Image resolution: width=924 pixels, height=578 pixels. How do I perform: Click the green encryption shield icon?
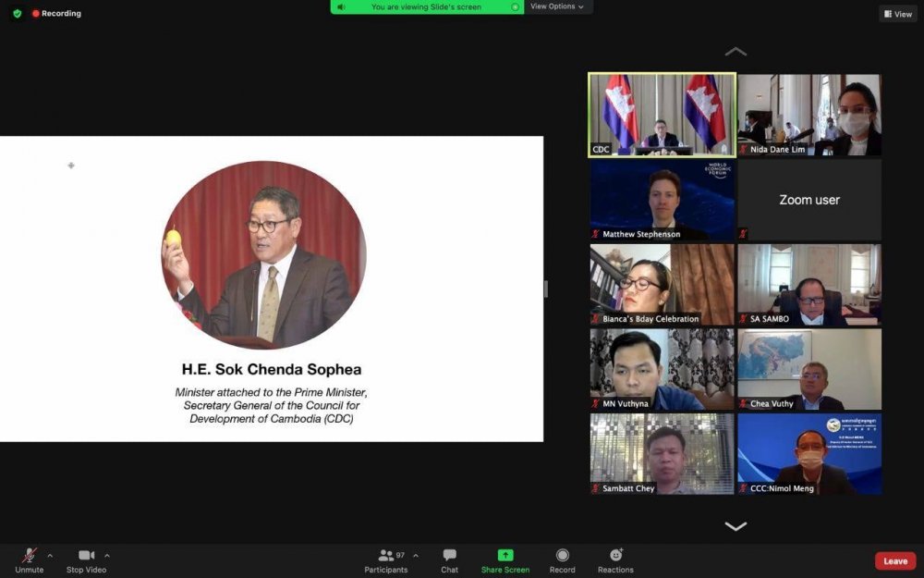(18, 14)
